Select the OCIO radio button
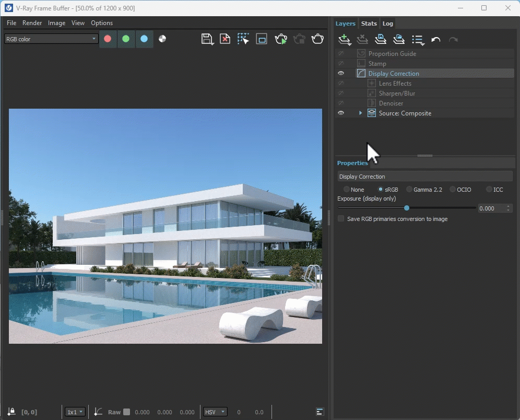The image size is (520, 420). tap(453, 190)
